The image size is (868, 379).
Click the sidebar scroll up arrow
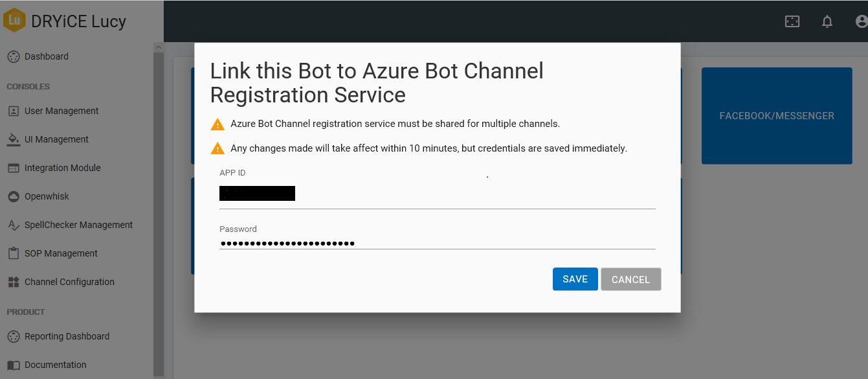[158, 47]
